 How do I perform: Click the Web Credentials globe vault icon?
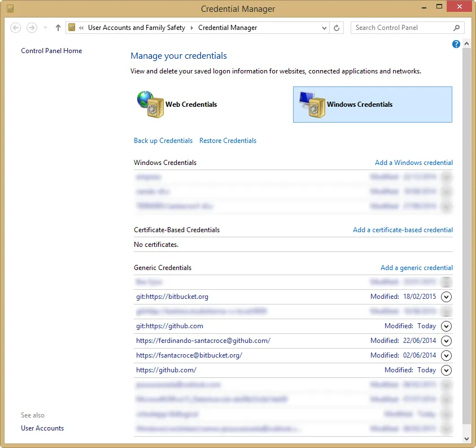click(x=150, y=104)
